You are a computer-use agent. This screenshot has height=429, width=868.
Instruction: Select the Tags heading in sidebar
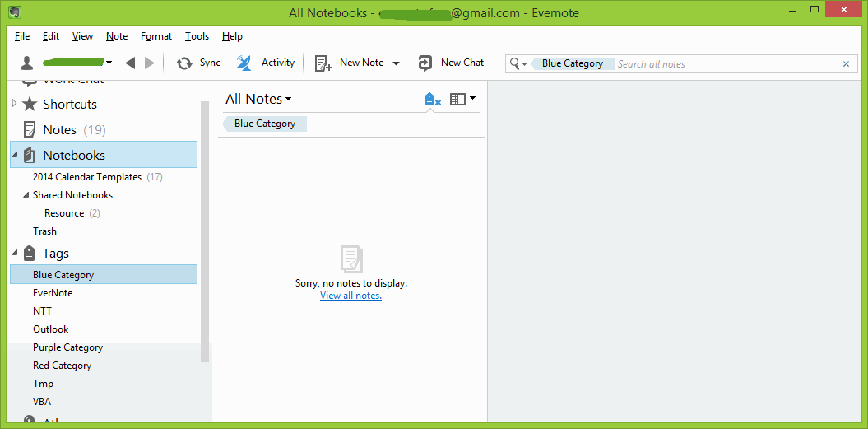pos(56,254)
